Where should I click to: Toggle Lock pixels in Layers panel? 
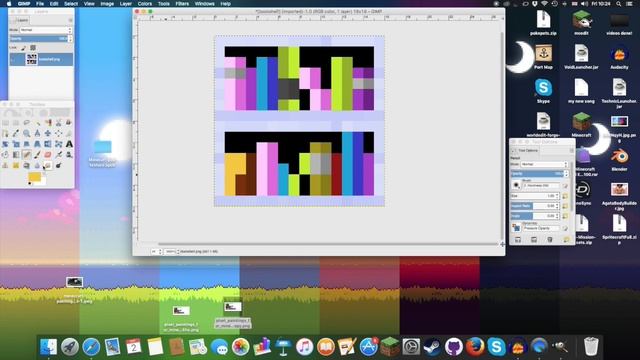24,48
